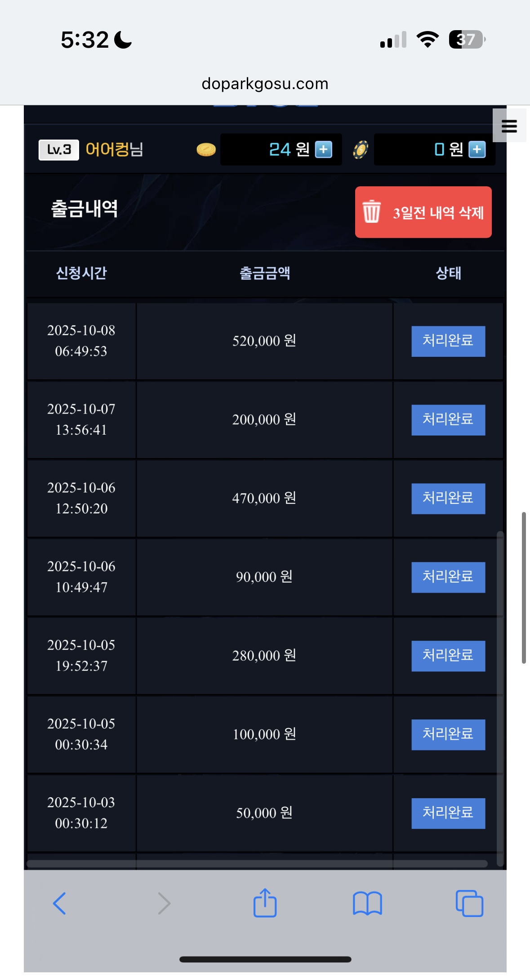Click 처리완료 for the 200,000 원 withdrawal
Viewport: 530px width, 980px height.
pos(448,420)
